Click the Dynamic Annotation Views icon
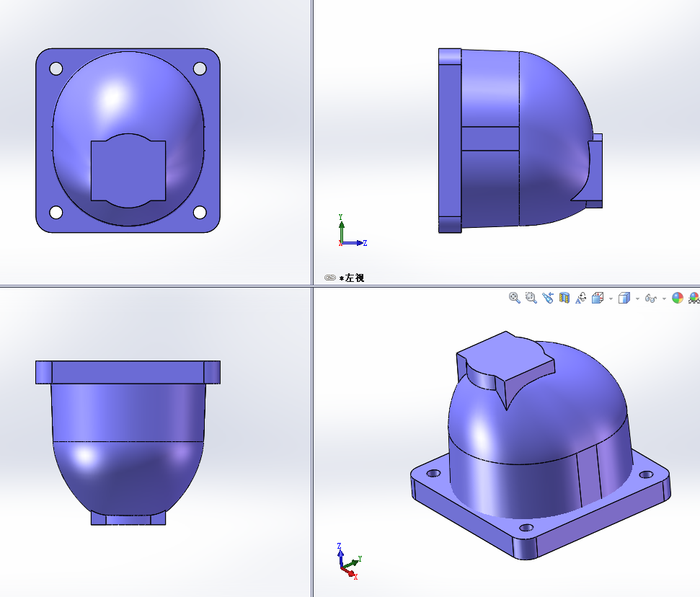Screen dimensions: 700x597 coord(581,298)
